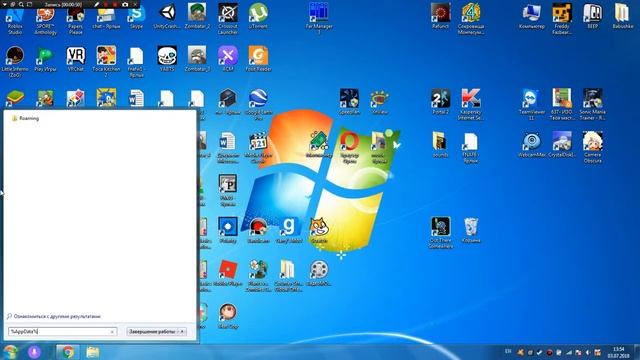Expand the shutdown options arrow
The image size is (640, 360).
click(x=182, y=331)
